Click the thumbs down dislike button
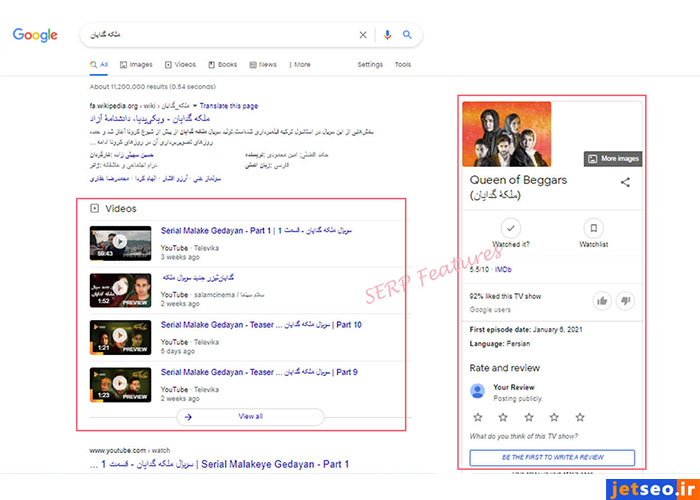This screenshot has width=700, height=500. click(625, 301)
